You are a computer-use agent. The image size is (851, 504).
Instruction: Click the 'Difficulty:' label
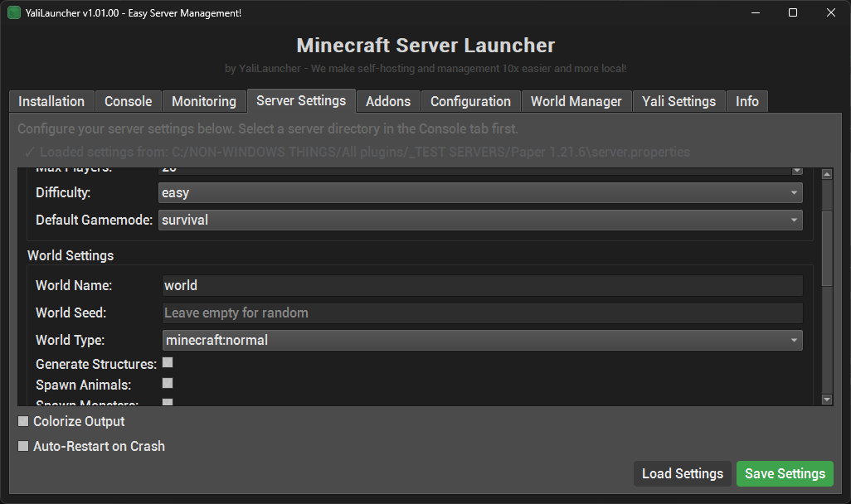coord(63,192)
